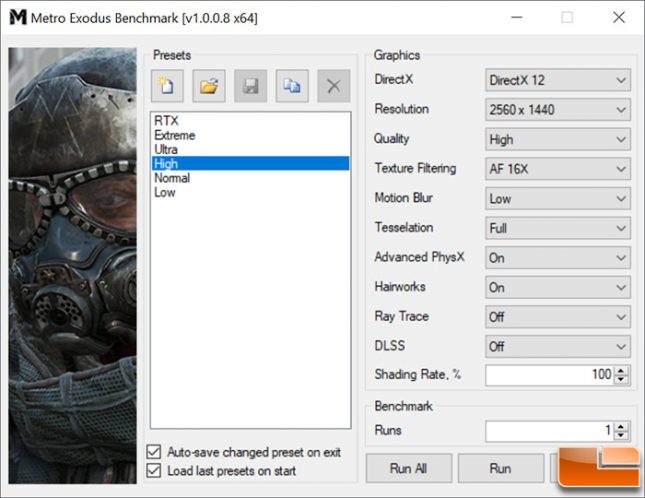Open the Motion Blur dropdown
Screen dimensions: 645x498
[557, 199]
